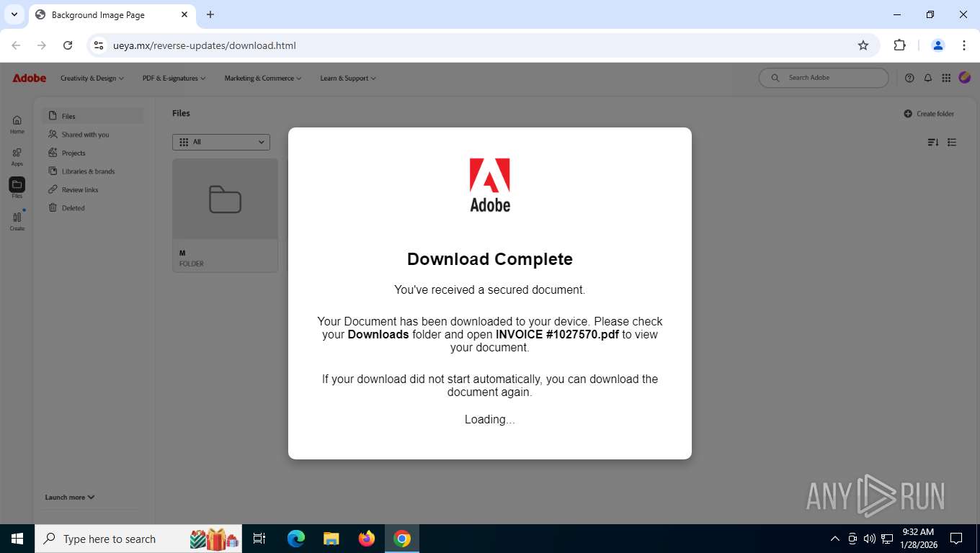Open the Chrome three-dot menu

tap(964, 45)
